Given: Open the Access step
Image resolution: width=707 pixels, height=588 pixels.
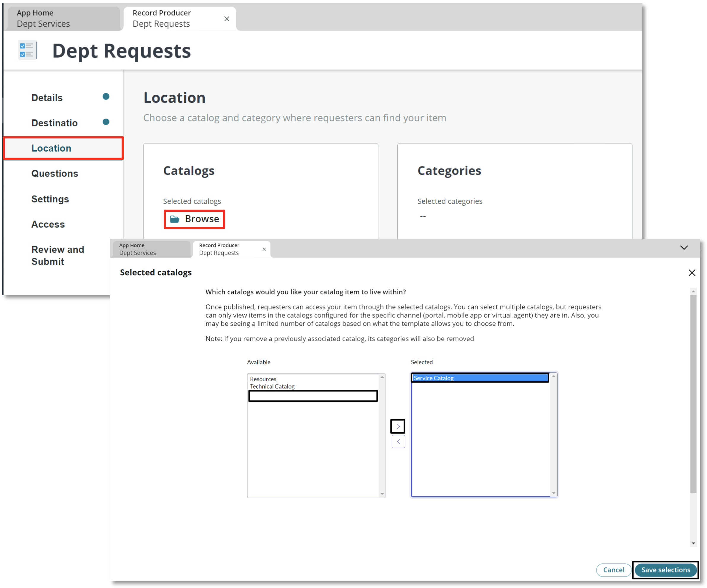Looking at the screenshot, I should point(48,224).
